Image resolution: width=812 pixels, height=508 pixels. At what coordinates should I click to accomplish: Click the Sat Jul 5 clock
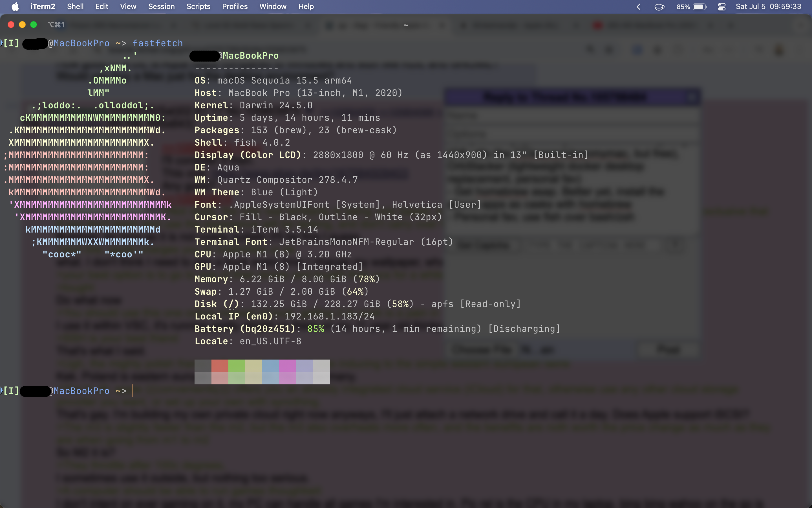[768, 6]
